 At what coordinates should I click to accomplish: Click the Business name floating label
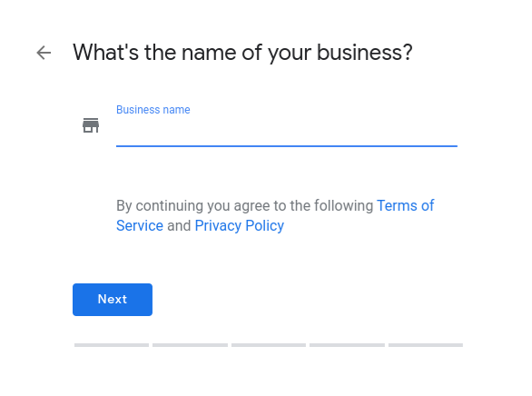tap(153, 110)
